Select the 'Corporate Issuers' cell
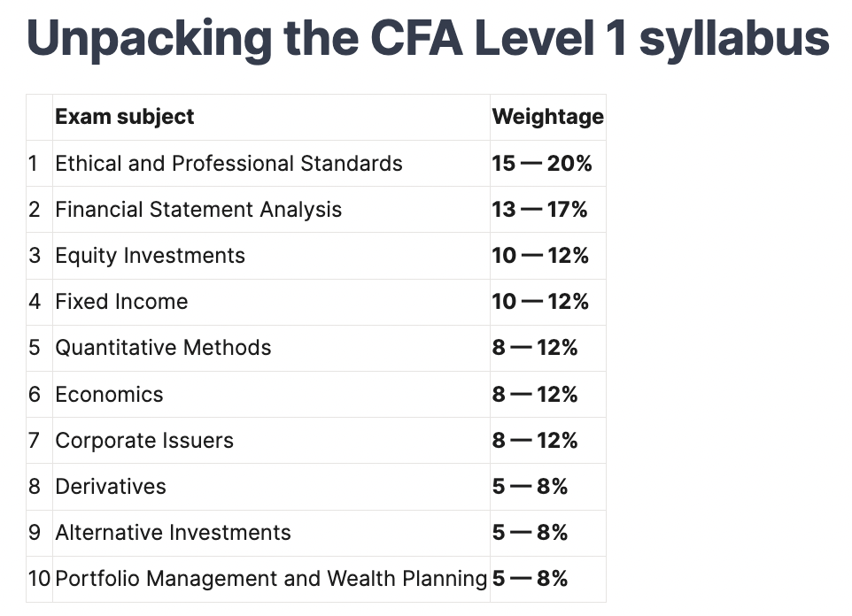 [144, 440]
